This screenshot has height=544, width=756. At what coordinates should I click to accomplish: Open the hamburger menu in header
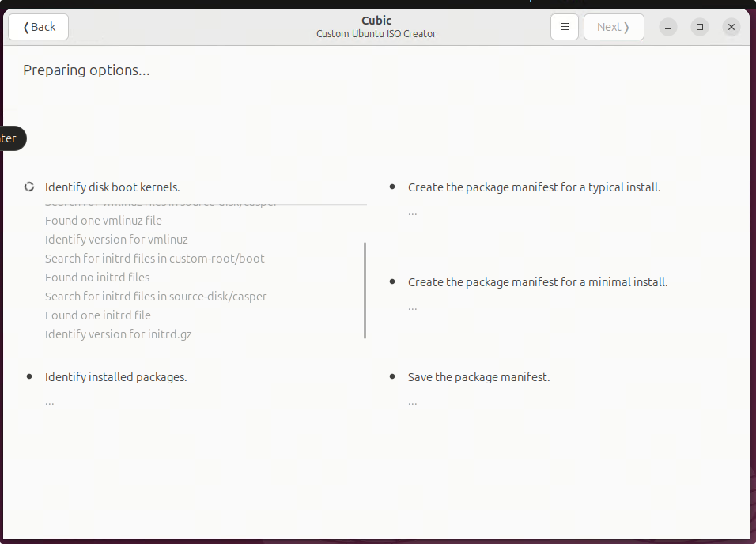564,27
